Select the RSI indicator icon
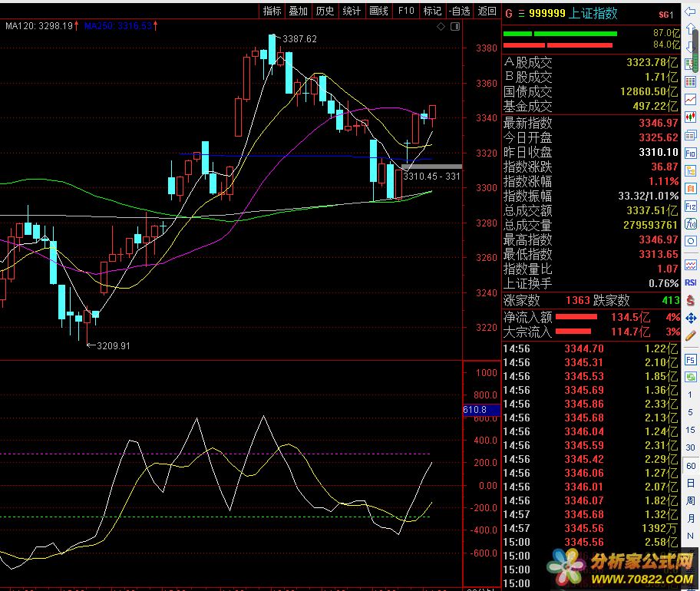The width and height of the screenshot is (700, 591). point(690,282)
